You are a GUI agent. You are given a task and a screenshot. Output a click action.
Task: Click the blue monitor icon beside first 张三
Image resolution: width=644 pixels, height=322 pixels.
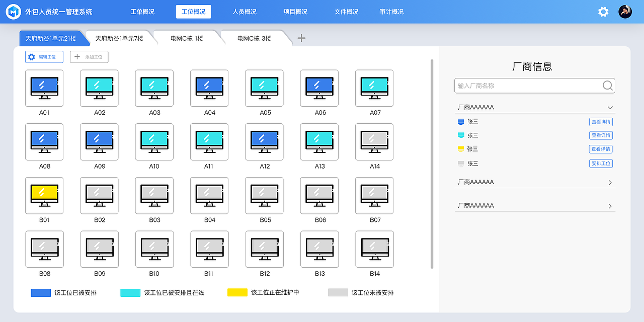tap(460, 121)
